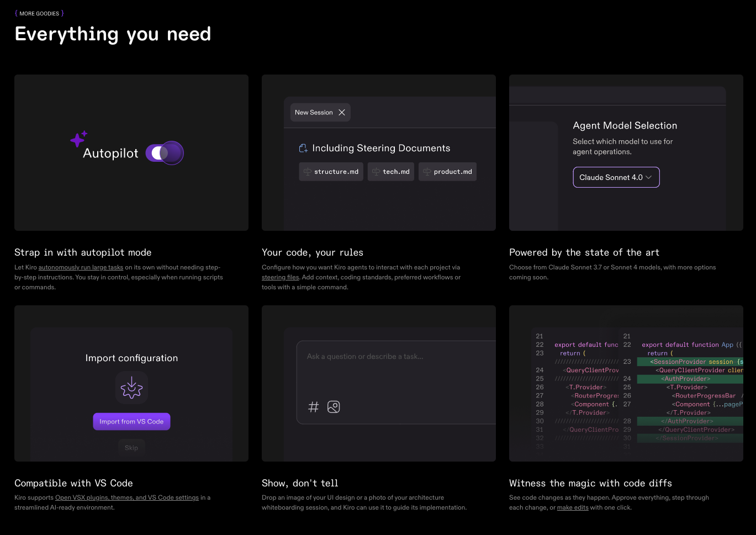Click the Import configuration title

tap(131, 358)
